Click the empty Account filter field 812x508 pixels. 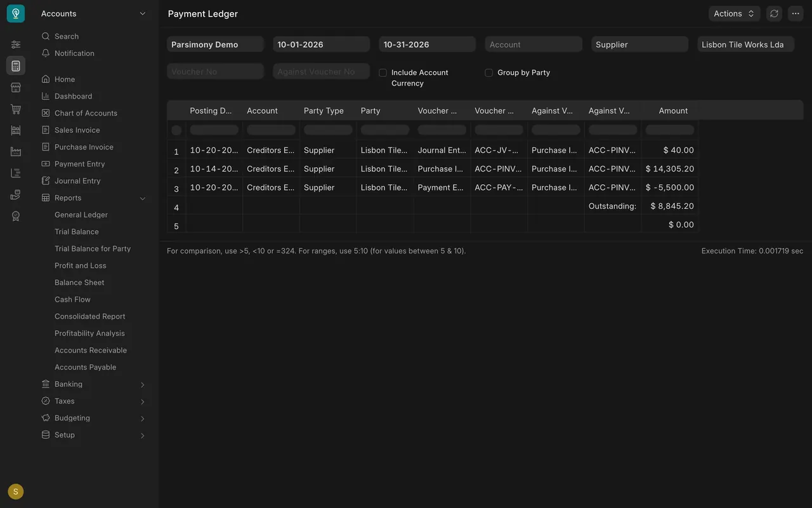(x=534, y=44)
